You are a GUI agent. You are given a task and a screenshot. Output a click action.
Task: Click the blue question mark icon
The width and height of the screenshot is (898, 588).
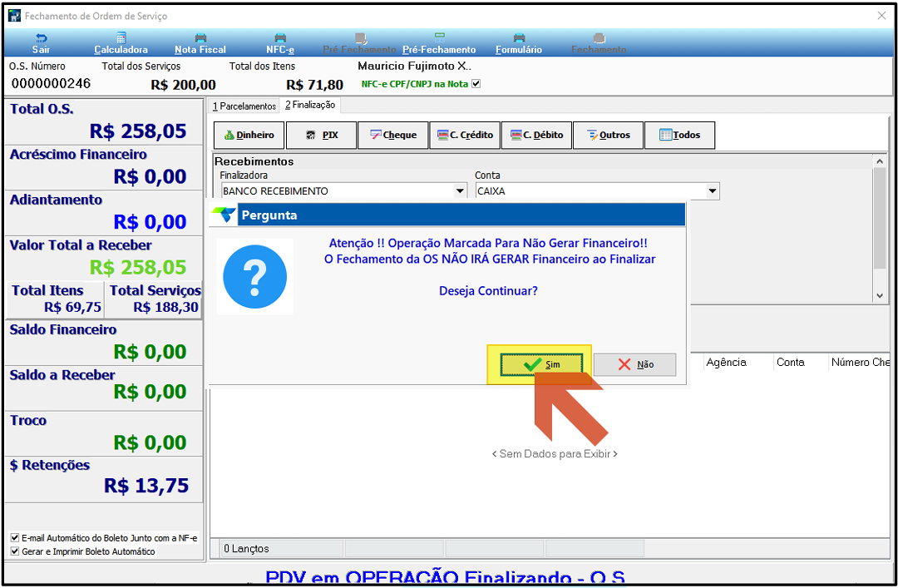pos(255,277)
